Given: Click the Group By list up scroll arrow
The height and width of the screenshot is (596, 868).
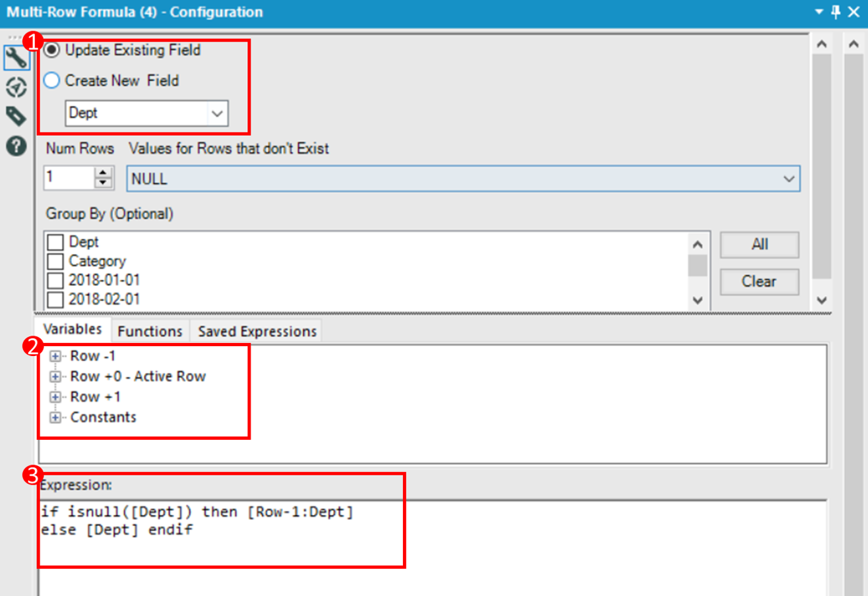Looking at the screenshot, I should click(x=698, y=243).
